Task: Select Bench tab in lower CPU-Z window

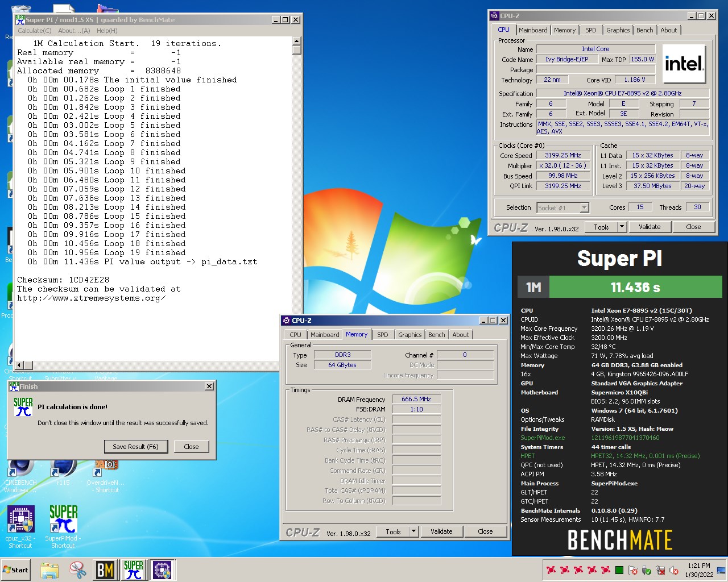Action: pos(437,335)
